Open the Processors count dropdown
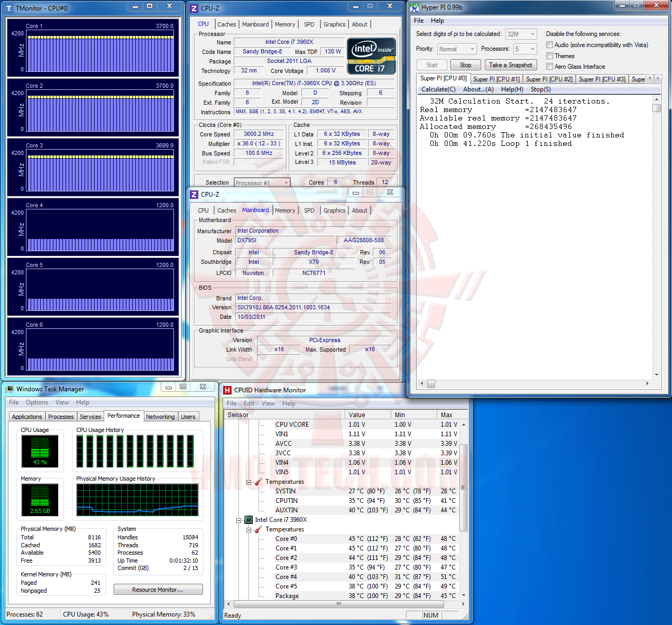This screenshot has height=625, width=672. (x=525, y=49)
